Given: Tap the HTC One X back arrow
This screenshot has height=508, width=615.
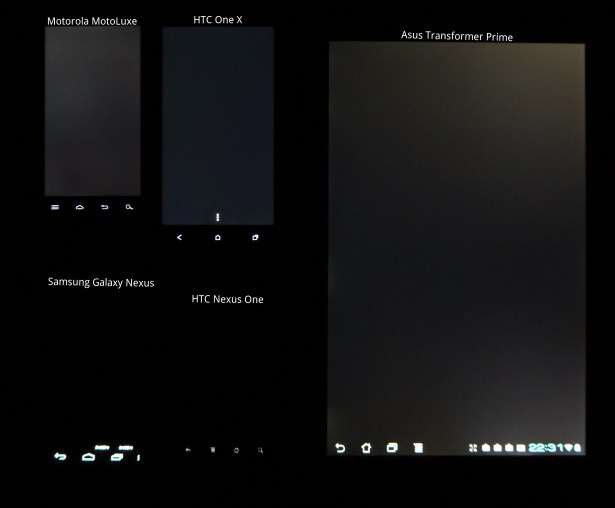Looking at the screenshot, I should (179, 237).
